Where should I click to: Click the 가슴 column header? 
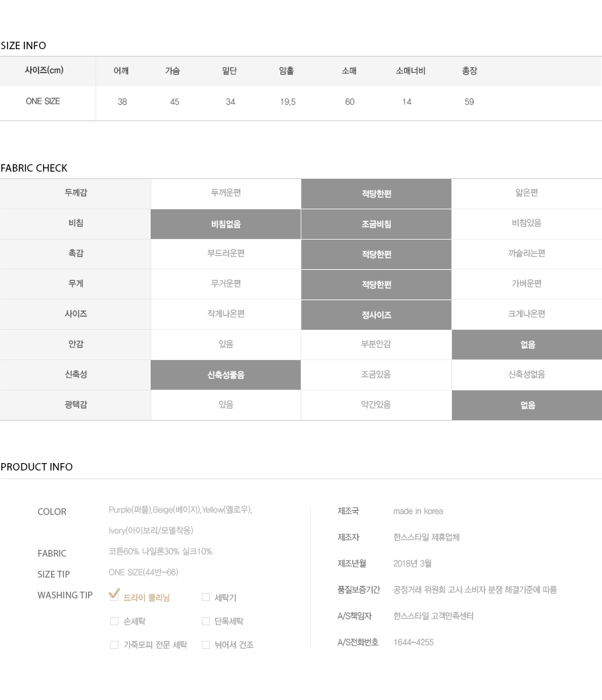[x=173, y=71]
